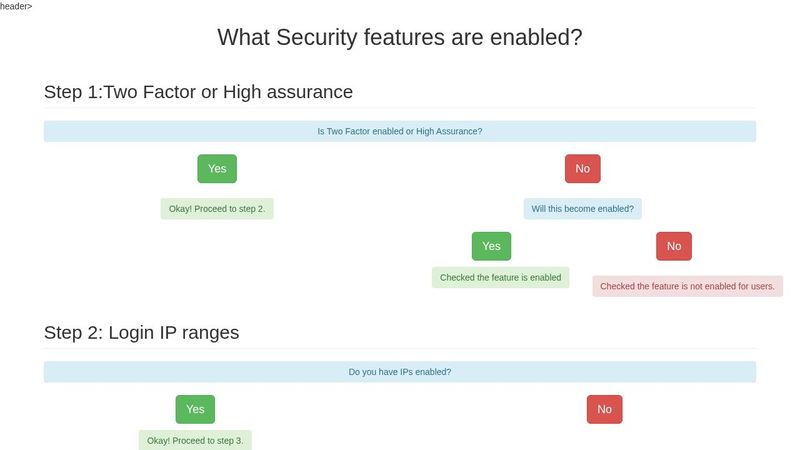The width and height of the screenshot is (800, 450).
Task: Click the 'Is Two Factor enabled or High Assurance?' banner
Action: pyautogui.click(x=399, y=131)
